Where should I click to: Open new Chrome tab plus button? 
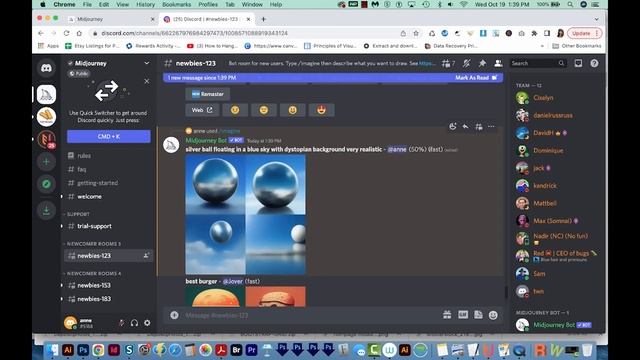tap(263, 19)
